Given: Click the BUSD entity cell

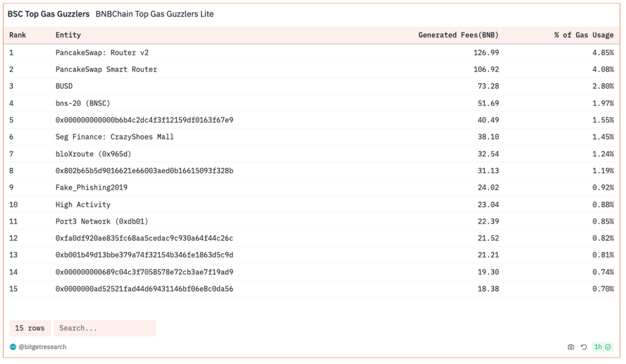Looking at the screenshot, I should pyautogui.click(x=64, y=86).
